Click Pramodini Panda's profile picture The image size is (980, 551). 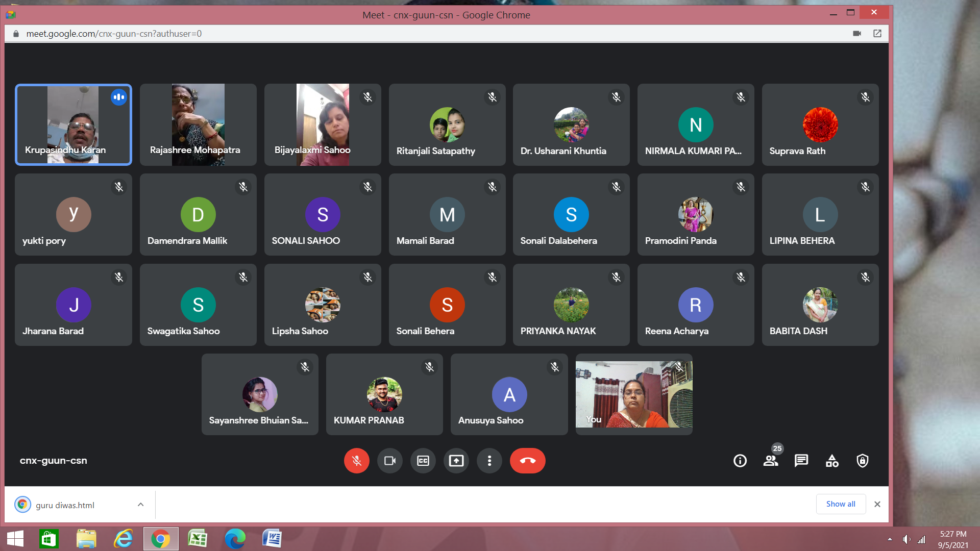point(696,214)
